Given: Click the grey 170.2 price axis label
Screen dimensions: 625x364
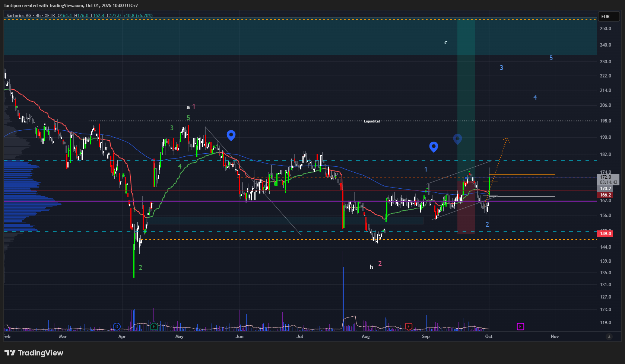Looking at the screenshot, I should click(x=606, y=189).
